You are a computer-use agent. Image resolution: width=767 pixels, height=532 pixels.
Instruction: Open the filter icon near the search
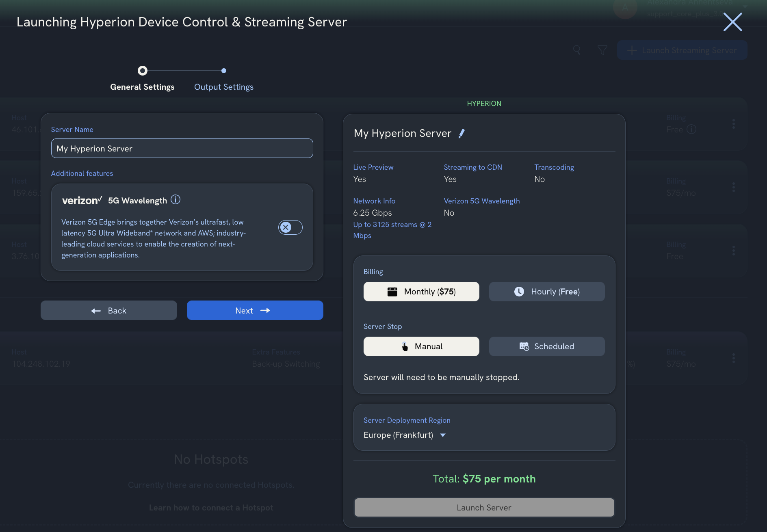point(602,50)
